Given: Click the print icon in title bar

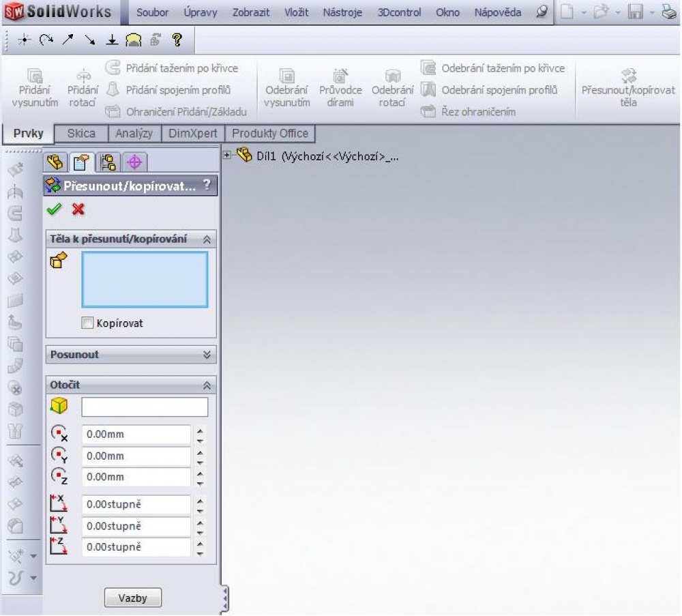Looking at the screenshot, I should point(668,12).
